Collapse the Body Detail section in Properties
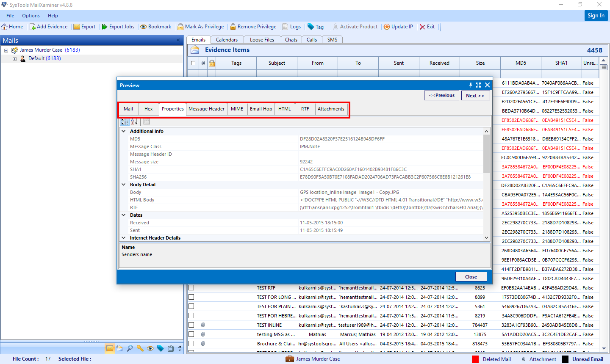 [x=124, y=185]
